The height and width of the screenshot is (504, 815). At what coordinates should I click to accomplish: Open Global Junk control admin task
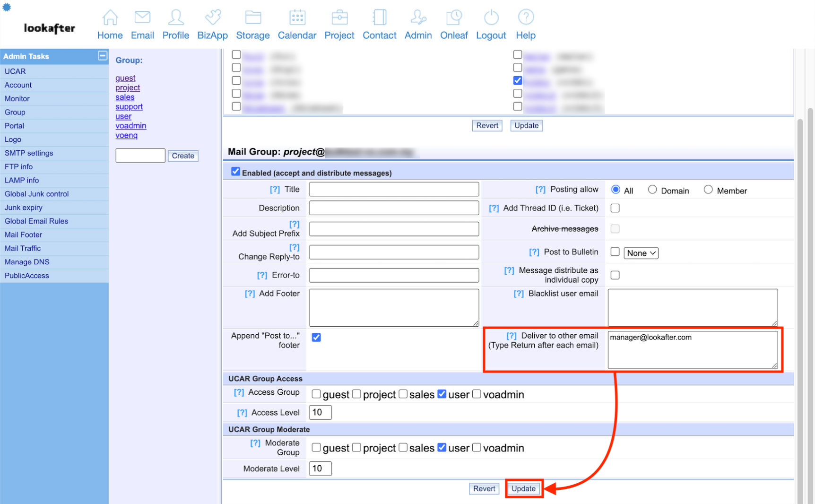point(36,194)
